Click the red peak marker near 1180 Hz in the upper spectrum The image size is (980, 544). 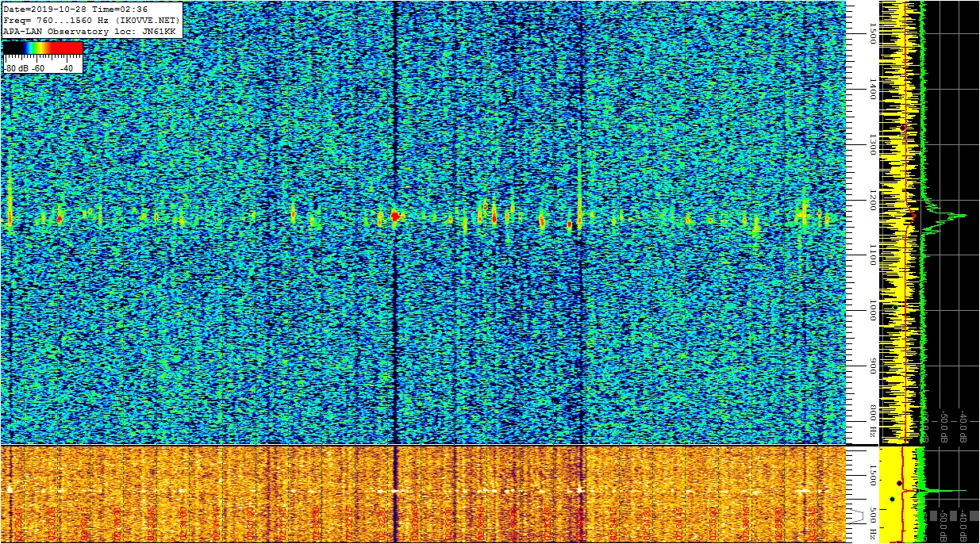[x=913, y=215]
